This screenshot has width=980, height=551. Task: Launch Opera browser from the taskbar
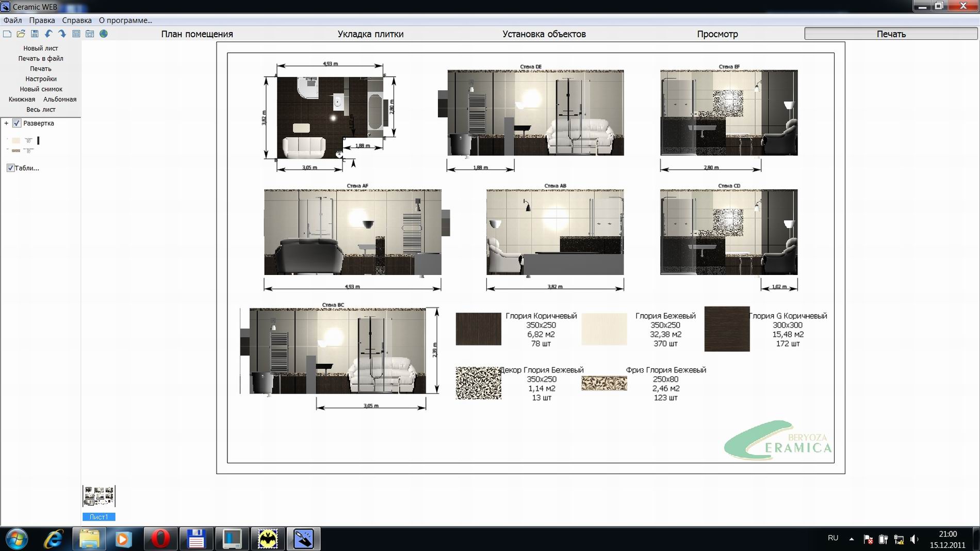tap(160, 539)
